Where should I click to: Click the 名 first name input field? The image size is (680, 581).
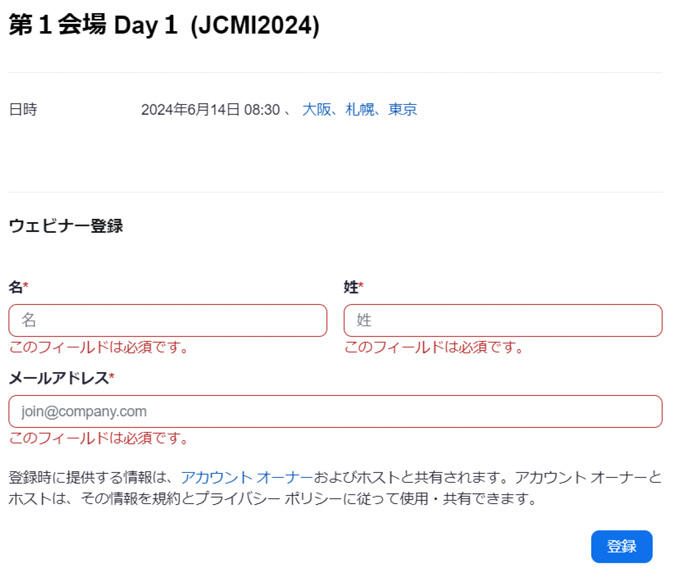click(x=167, y=320)
